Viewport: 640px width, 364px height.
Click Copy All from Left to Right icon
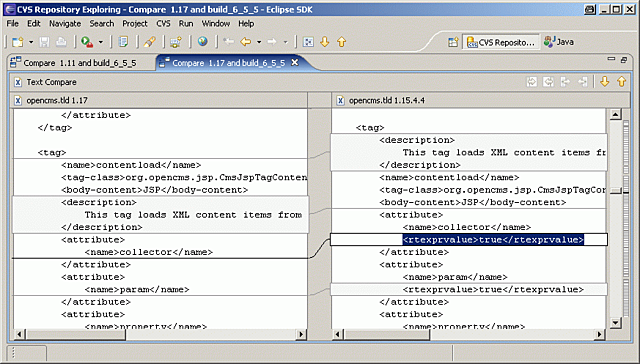pyautogui.click(x=532, y=82)
